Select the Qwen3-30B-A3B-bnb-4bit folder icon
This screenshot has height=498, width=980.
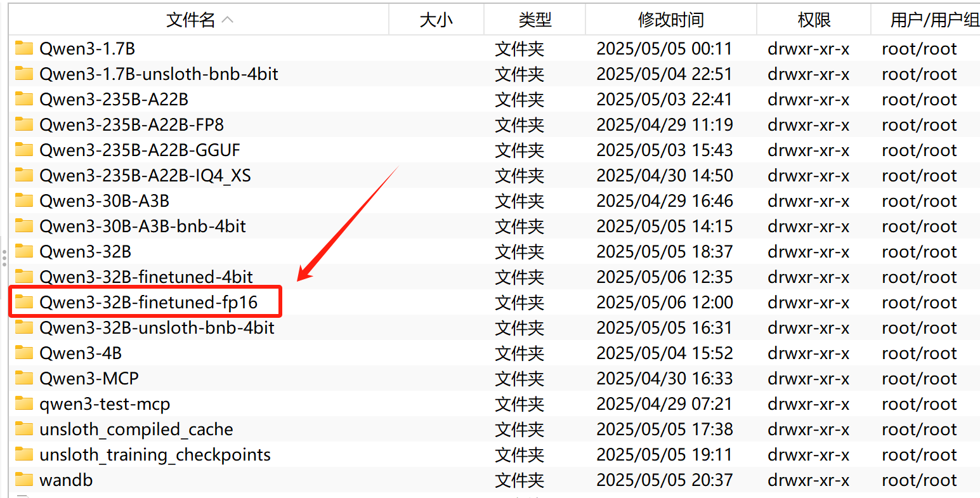(24, 226)
